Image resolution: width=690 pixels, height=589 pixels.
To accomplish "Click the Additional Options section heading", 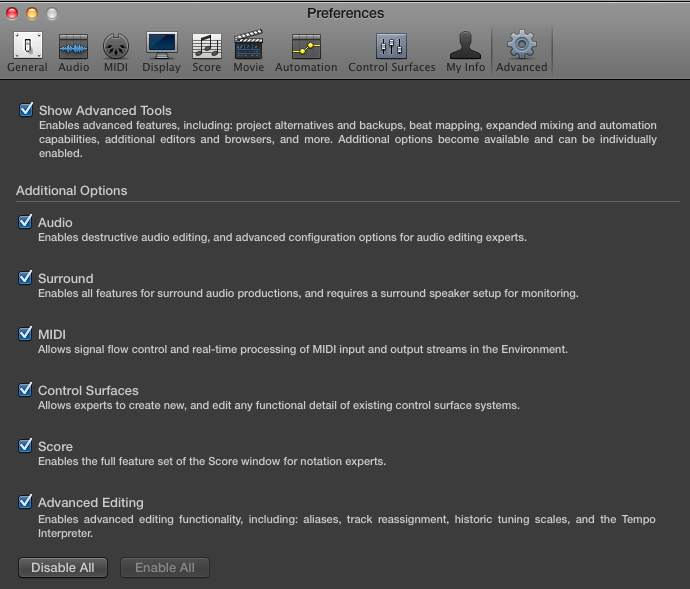I will [72, 191].
